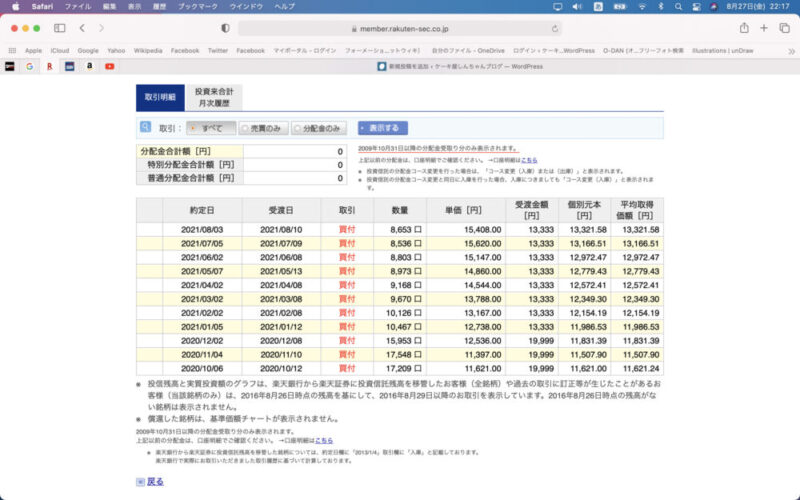
Task: Click the quantity 10,126 口
Action: pos(404,313)
